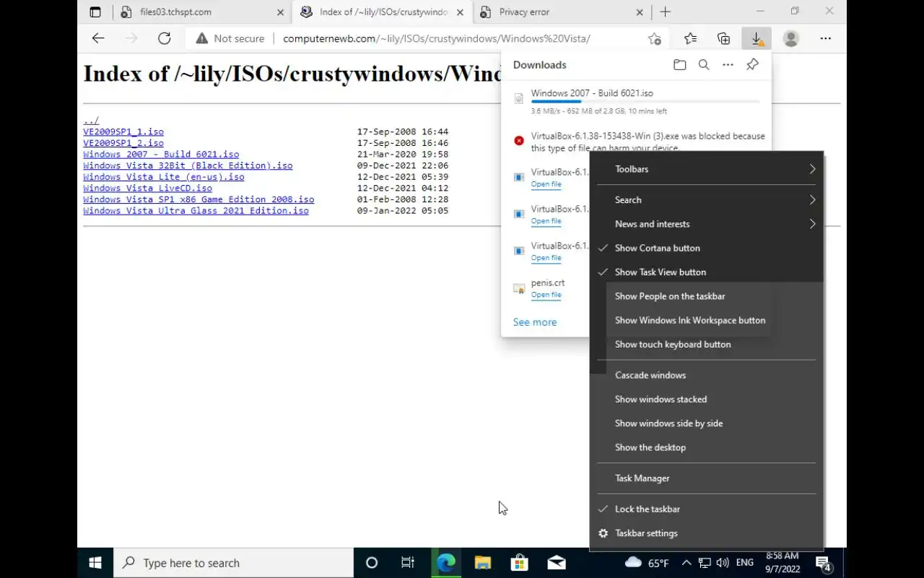The height and width of the screenshot is (578, 924).
Task: Open Edge Settings and more ellipsis
Action: 825,39
